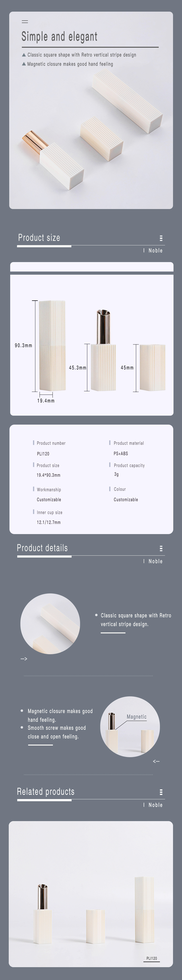Select the Product size section heading
The height and width of the screenshot is (980, 182).
click(x=39, y=238)
